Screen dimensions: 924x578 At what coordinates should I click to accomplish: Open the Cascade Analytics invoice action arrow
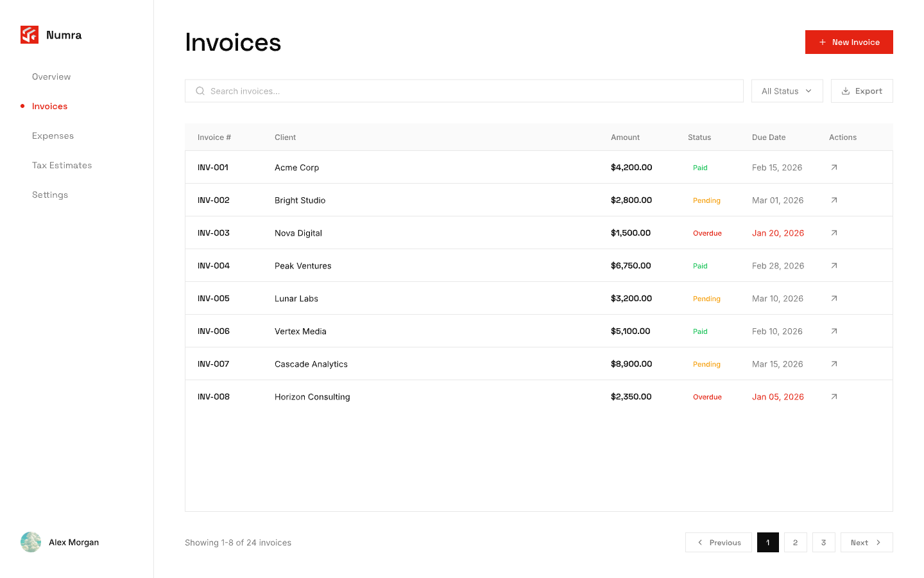[x=834, y=363]
